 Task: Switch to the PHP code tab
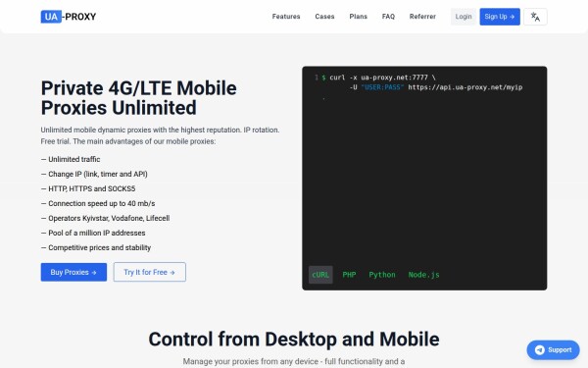[x=349, y=275]
